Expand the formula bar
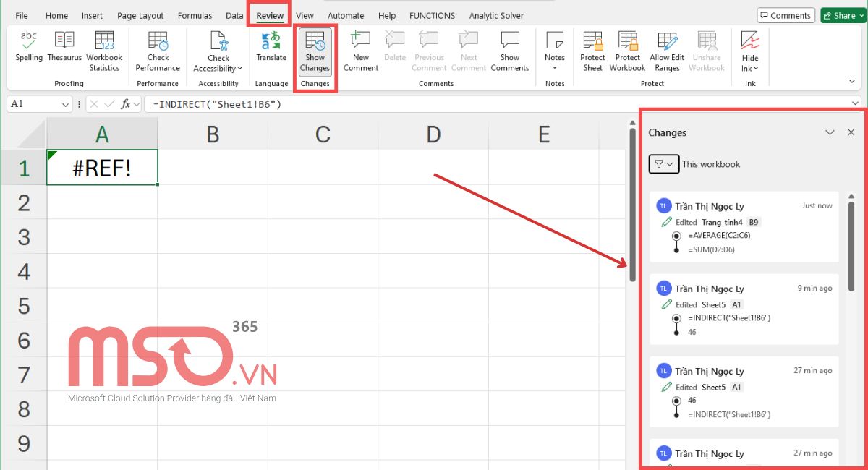 pos(856,104)
